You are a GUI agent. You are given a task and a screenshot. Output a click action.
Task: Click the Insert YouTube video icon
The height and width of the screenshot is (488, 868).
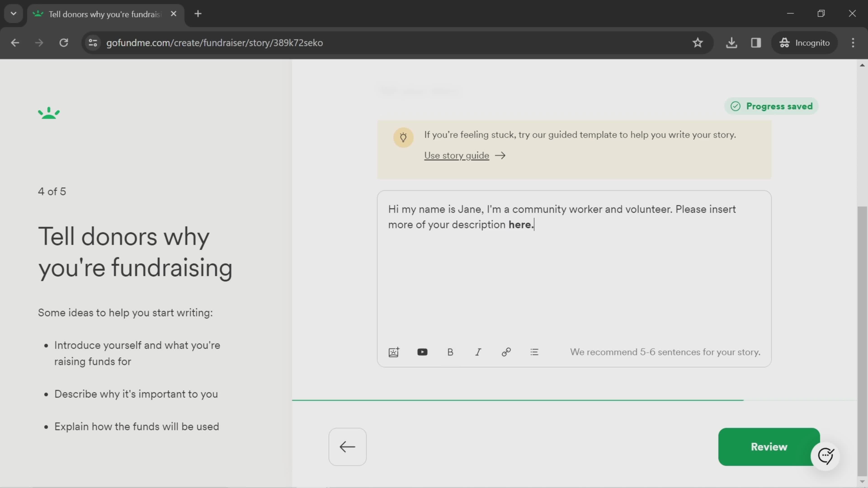click(422, 352)
